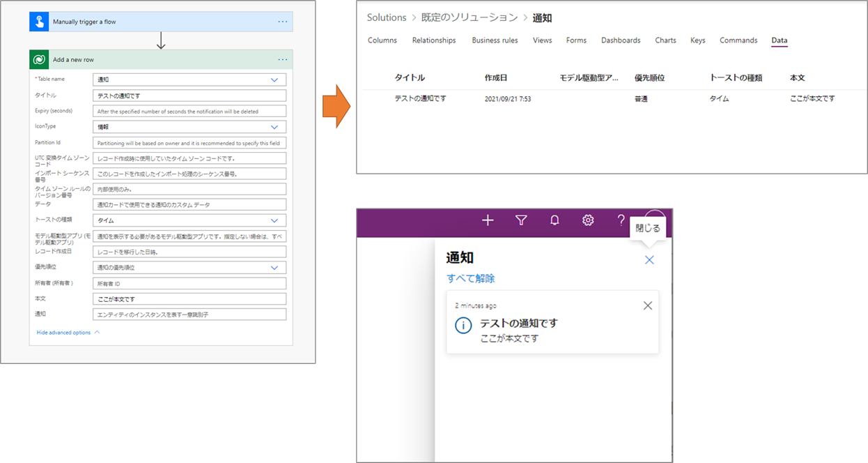Viewport: 868px width, 463px height.
Task: Dismiss the テストの通知です notification card
Action: click(648, 305)
